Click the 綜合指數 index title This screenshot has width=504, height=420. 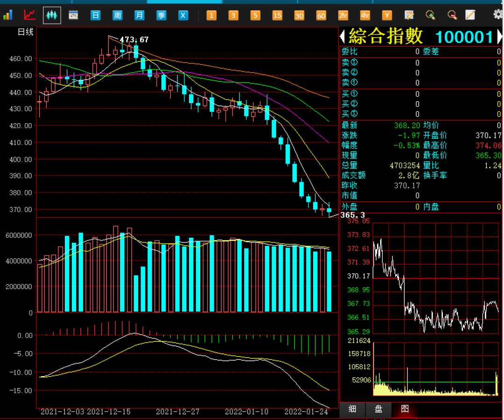tap(386, 36)
